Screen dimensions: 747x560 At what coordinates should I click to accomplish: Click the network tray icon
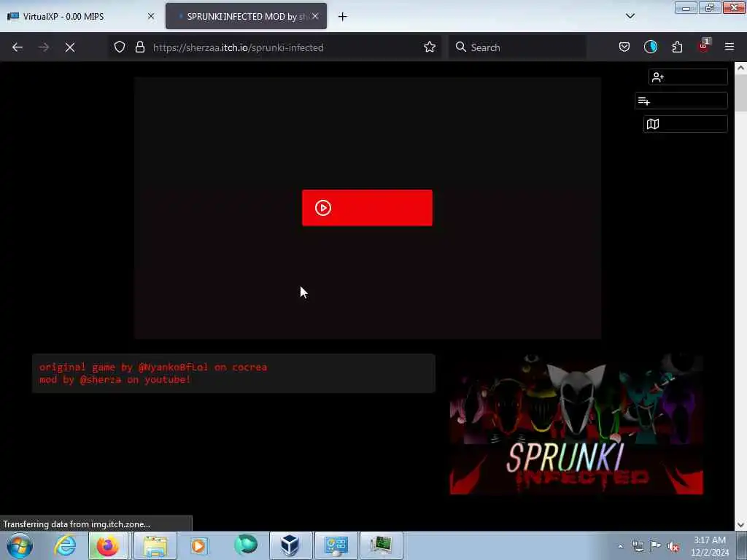click(638, 546)
